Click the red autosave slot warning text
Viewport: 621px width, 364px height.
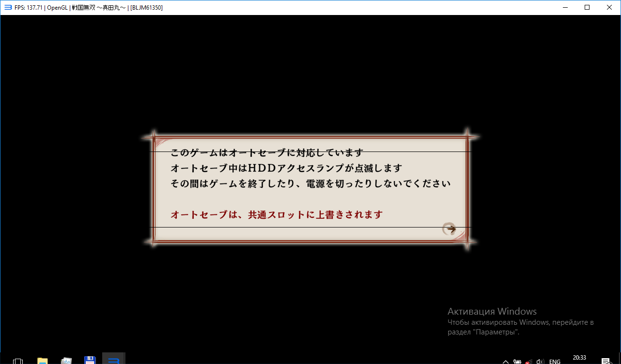(x=277, y=214)
